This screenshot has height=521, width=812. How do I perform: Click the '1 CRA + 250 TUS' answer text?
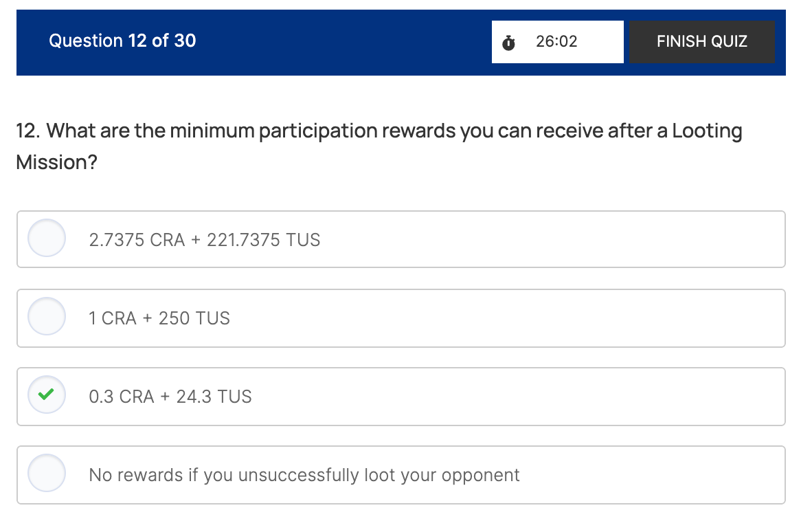pyautogui.click(x=159, y=318)
